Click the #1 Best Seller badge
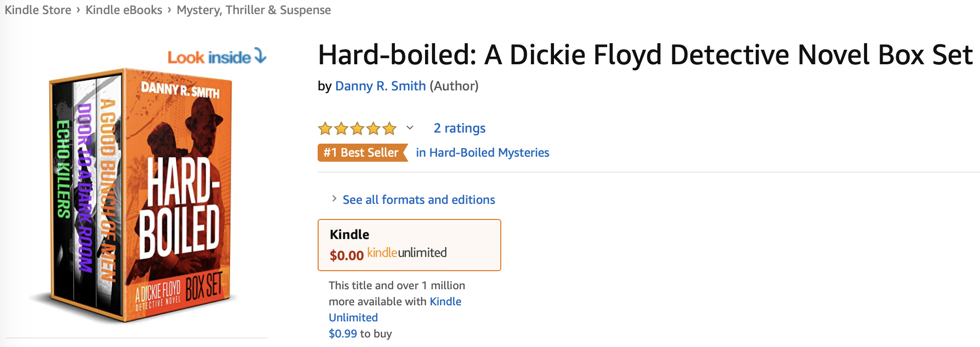The width and height of the screenshot is (980, 347). pyautogui.click(x=362, y=153)
